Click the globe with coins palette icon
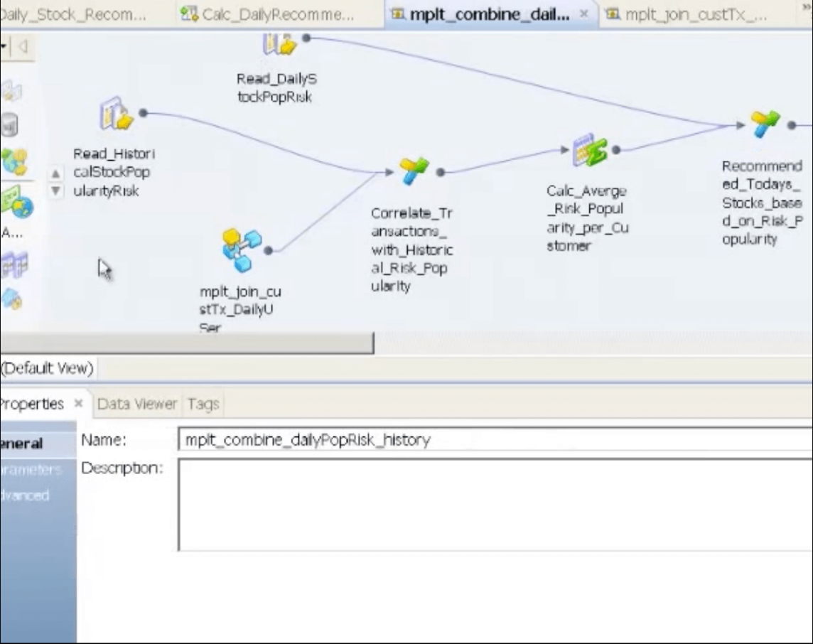 tap(14, 161)
